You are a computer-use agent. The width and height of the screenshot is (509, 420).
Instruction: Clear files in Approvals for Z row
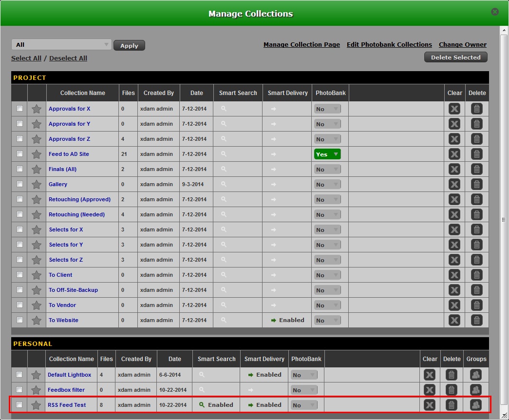click(454, 139)
